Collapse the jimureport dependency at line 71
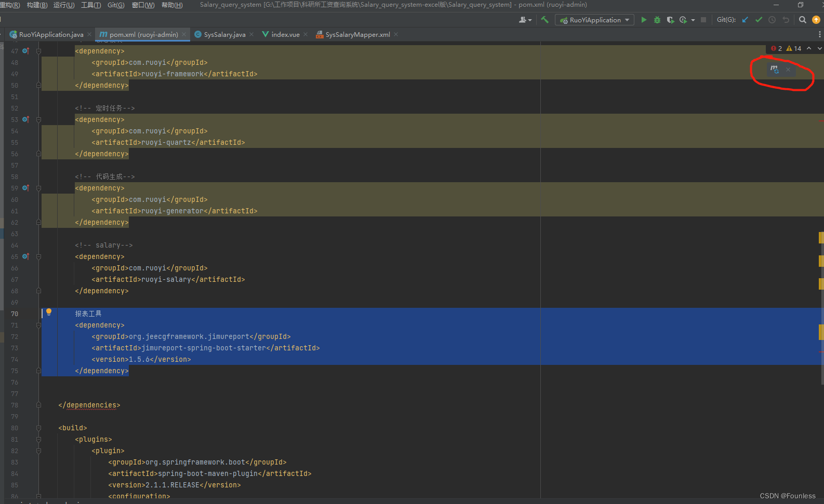Viewport: 824px width, 504px height. [x=38, y=325]
